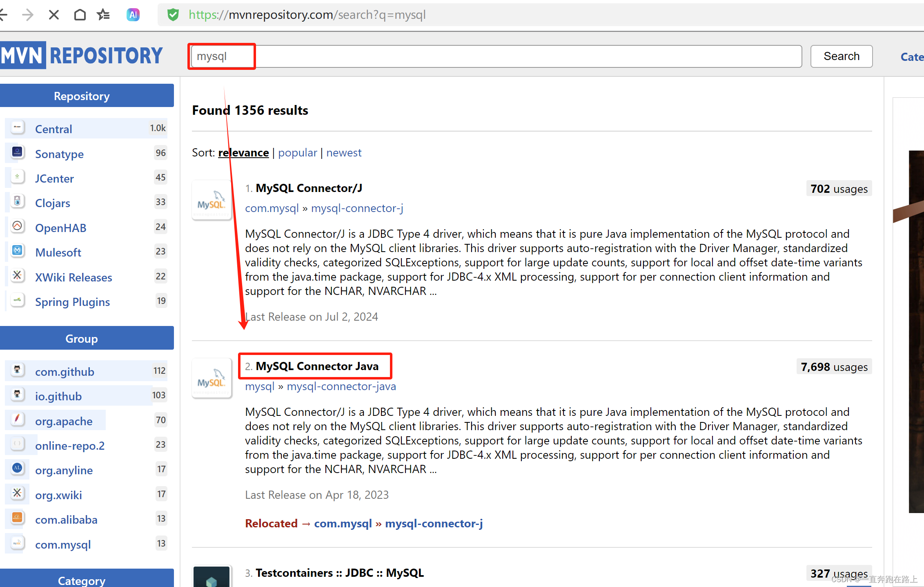Click the org.xwiki group icon
Screen dimensions: 924x587
pyautogui.click(x=17, y=493)
